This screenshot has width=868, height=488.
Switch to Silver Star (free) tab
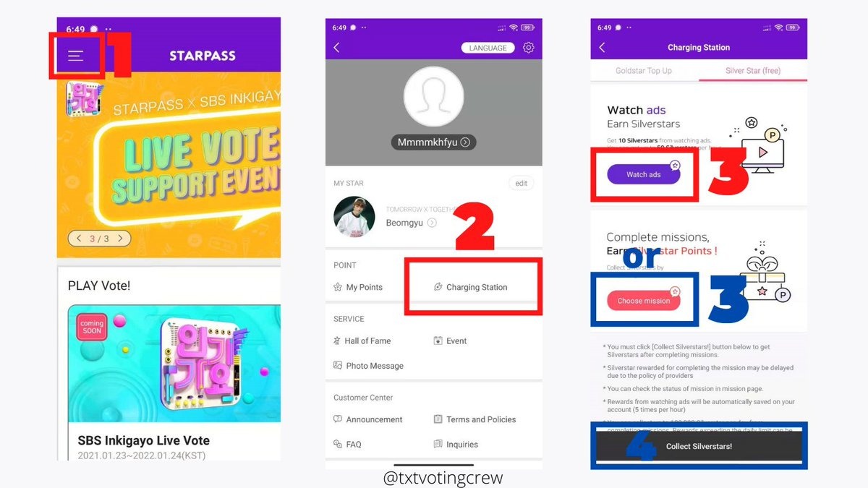pyautogui.click(x=753, y=71)
